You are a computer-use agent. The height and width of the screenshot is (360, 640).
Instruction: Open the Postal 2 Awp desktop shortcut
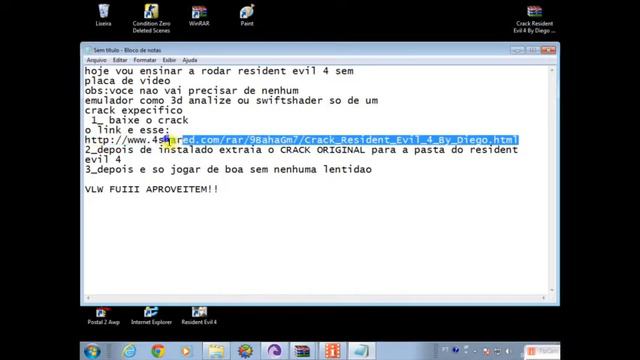coord(103,316)
